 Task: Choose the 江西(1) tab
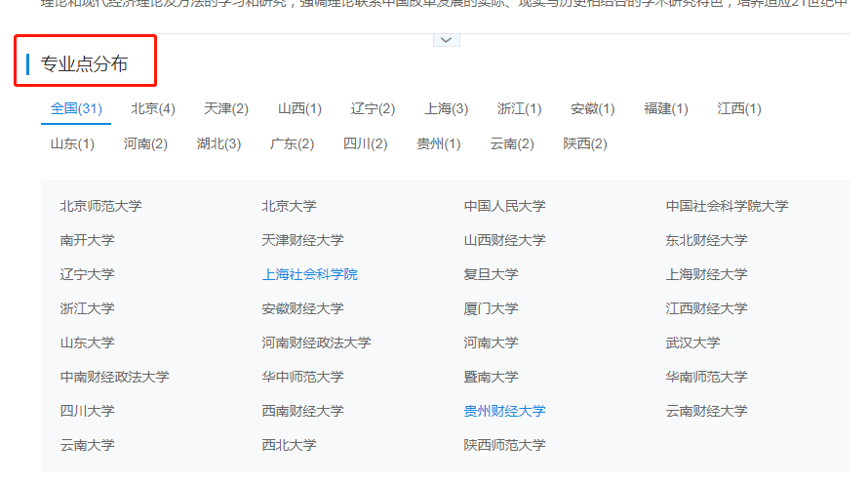pos(739,108)
